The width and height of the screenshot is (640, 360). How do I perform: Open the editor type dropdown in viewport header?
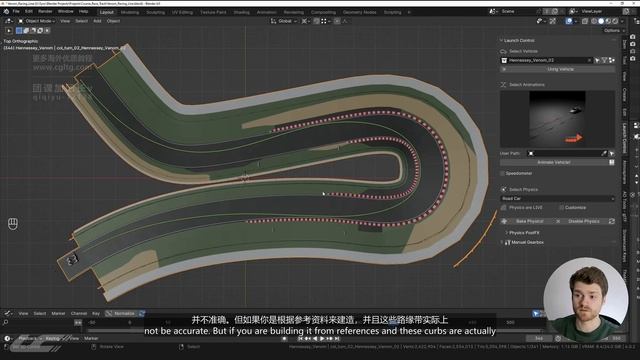coord(8,21)
